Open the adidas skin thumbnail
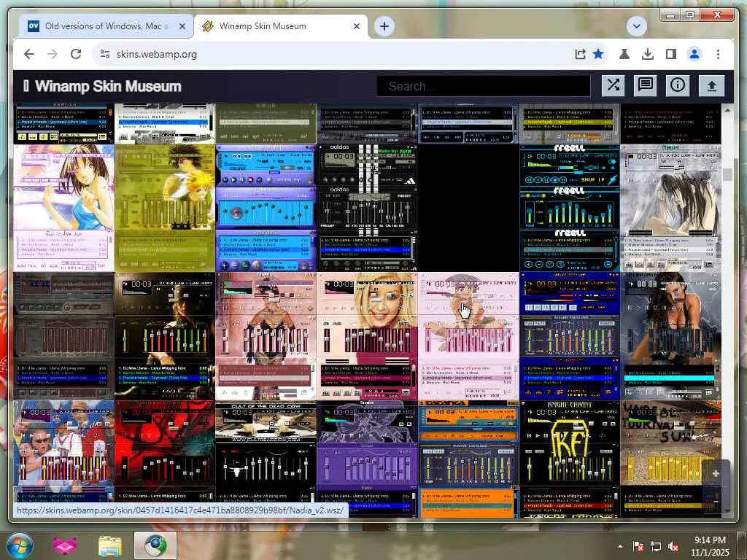 click(368, 208)
